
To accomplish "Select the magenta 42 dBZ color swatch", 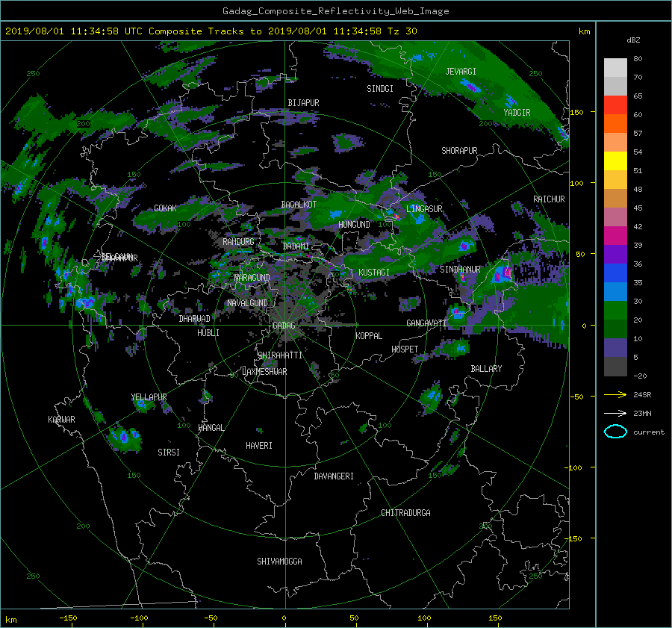I will click(615, 235).
